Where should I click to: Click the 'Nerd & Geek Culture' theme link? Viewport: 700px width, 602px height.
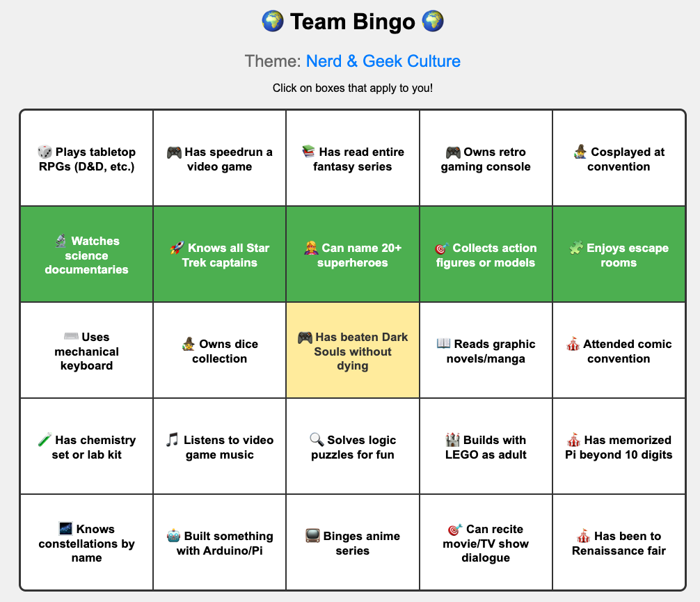pyautogui.click(x=383, y=61)
